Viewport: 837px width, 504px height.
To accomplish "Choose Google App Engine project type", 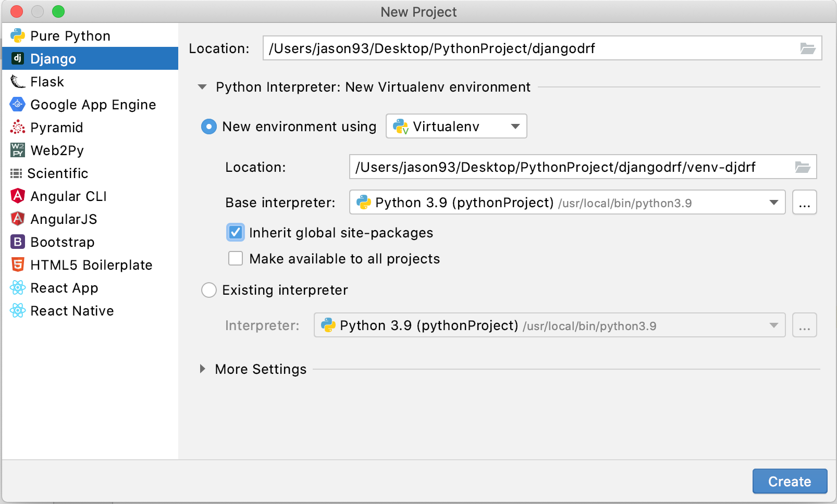I will coord(90,104).
